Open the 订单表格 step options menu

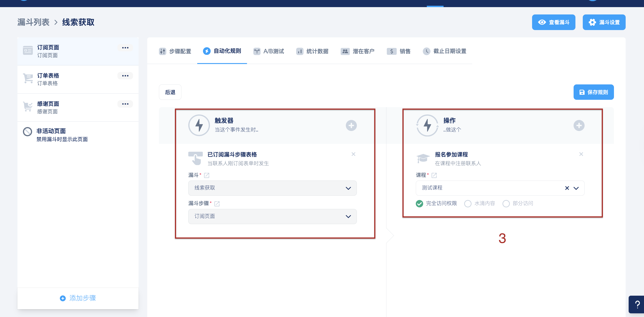[x=125, y=76]
